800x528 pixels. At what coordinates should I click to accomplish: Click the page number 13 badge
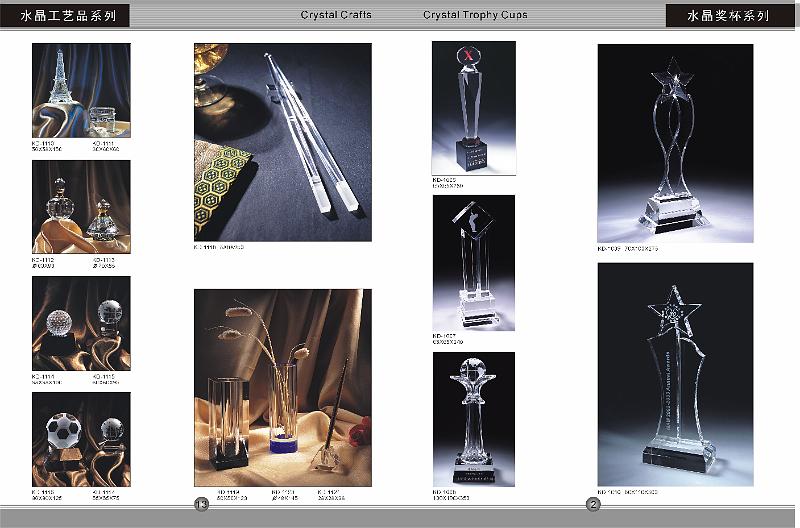(200, 505)
